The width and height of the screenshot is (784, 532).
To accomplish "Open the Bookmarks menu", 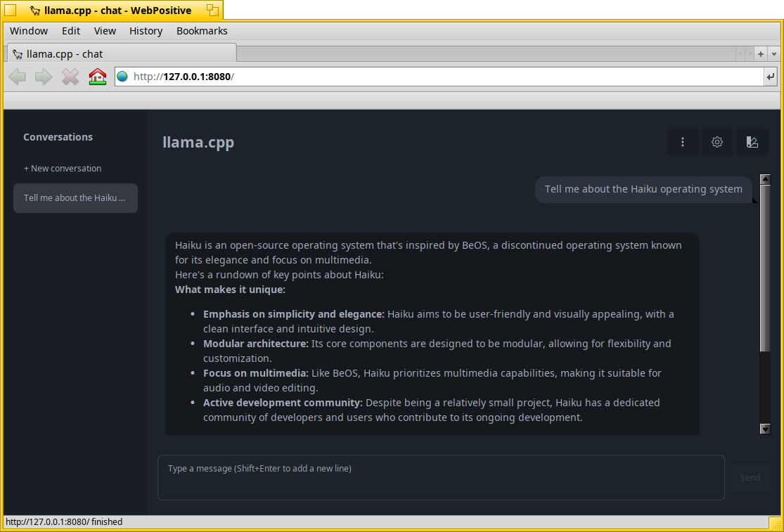I will [x=202, y=31].
